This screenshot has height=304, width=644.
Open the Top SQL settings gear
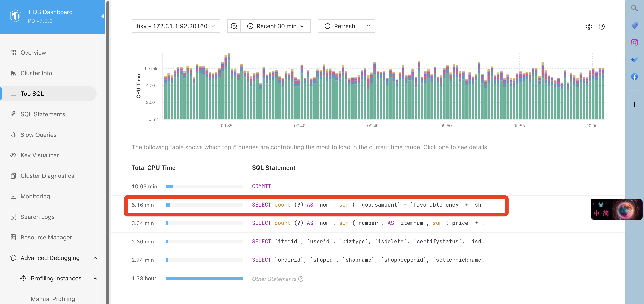pos(589,27)
